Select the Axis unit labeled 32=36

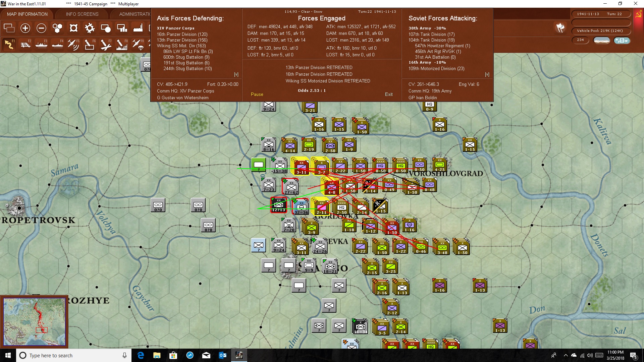(301, 206)
